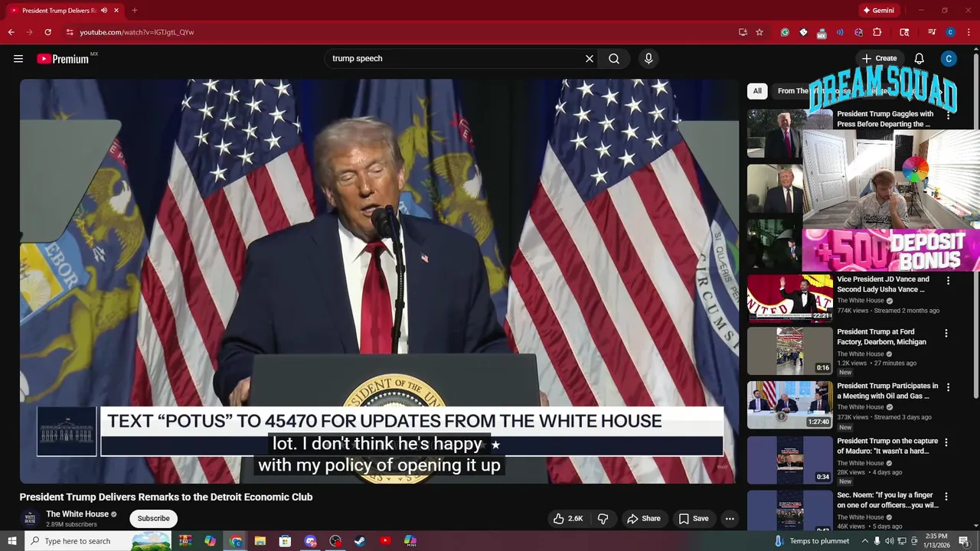Open Gemini in Chrome
Viewport: 980px width, 551px height.
(x=878, y=11)
